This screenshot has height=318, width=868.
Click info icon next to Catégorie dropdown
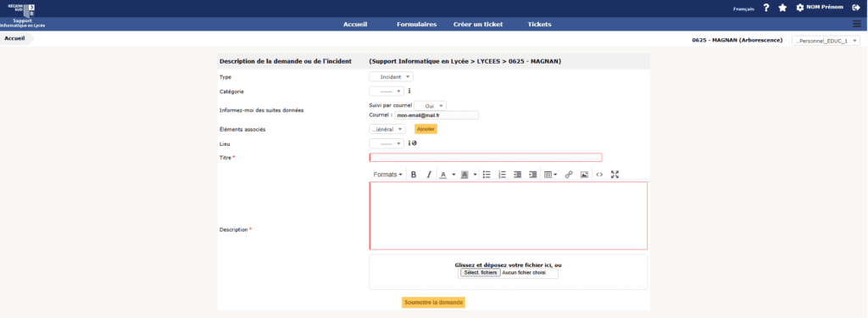point(409,91)
